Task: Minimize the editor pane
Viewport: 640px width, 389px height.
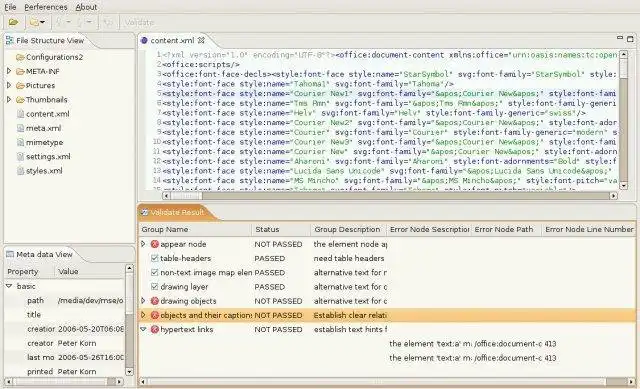Action: point(620,38)
